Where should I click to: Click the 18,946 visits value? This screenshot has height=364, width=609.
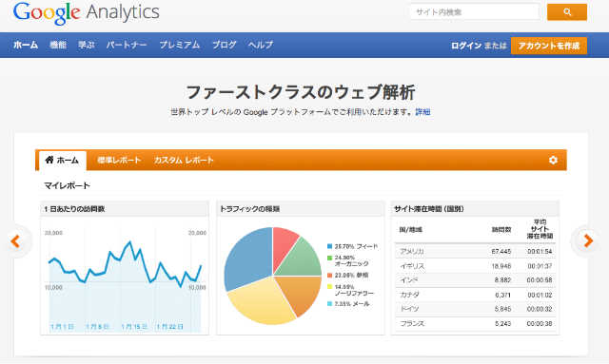click(501, 266)
